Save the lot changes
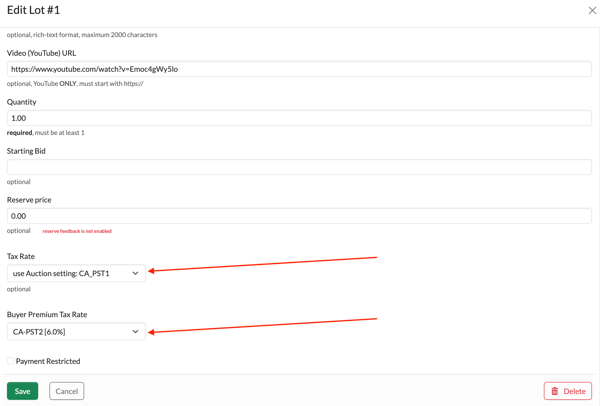This screenshot has width=600, height=406. 22,391
